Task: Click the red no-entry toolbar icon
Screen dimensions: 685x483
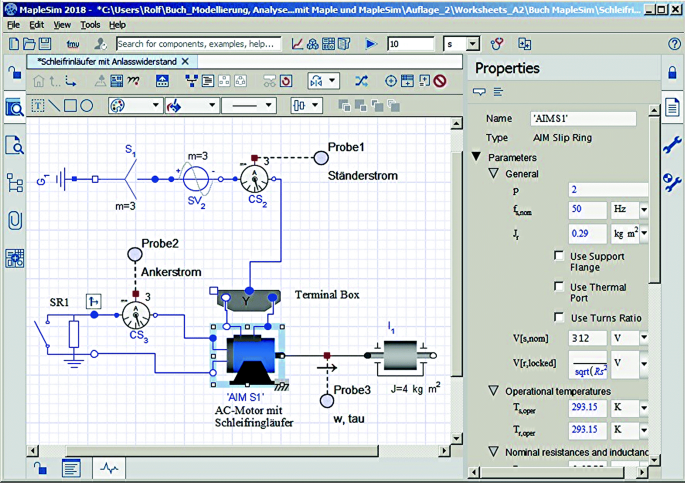Action: tap(440, 81)
